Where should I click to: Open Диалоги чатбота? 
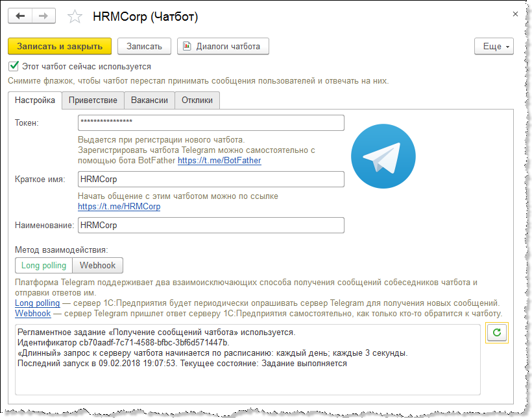coord(223,47)
